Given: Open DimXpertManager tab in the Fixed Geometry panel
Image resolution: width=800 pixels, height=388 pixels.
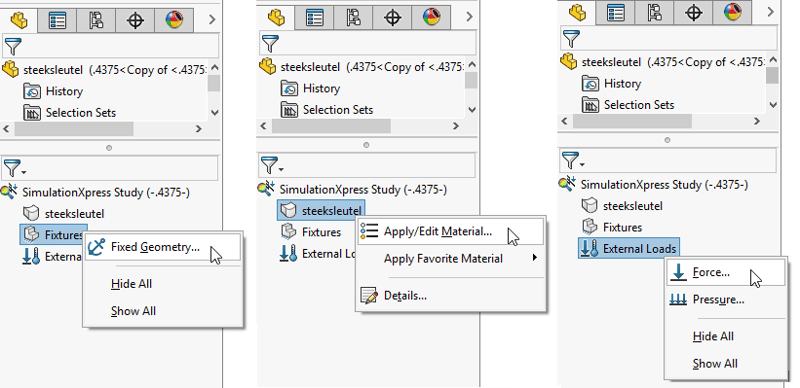Looking at the screenshot, I should [135, 20].
